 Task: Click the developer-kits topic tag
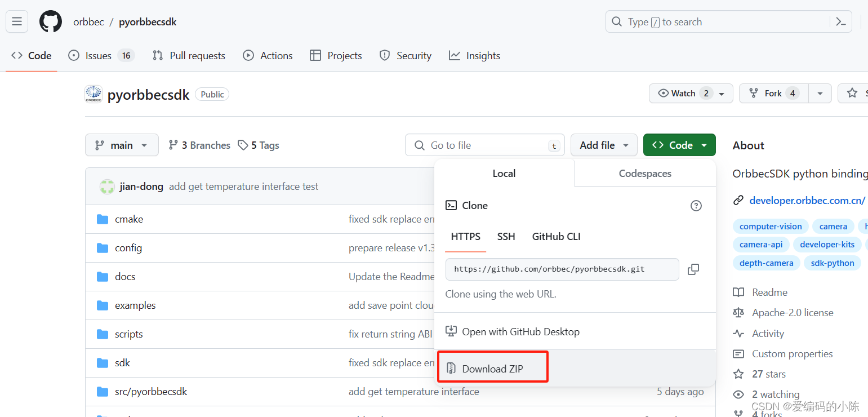click(827, 245)
